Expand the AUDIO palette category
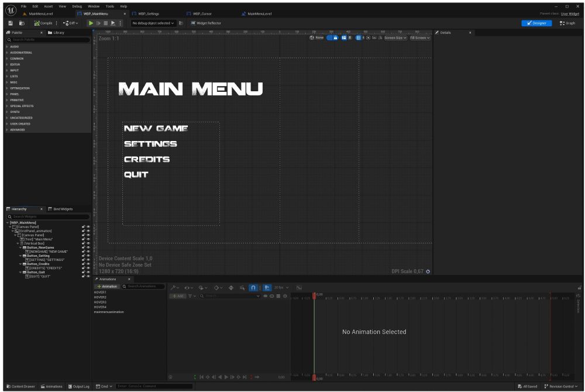The image size is (585, 392). [7, 47]
